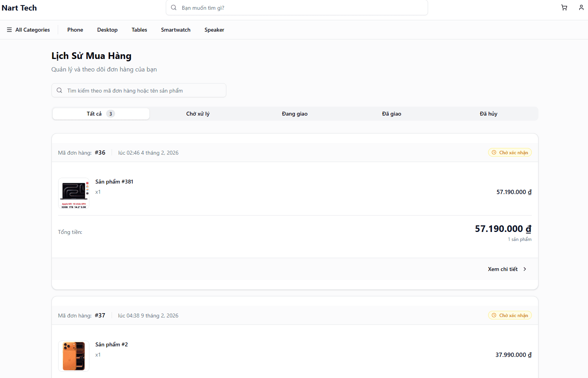588x378 pixels.
Task: Open the Smartwatch category menu
Action: tap(176, 30)
